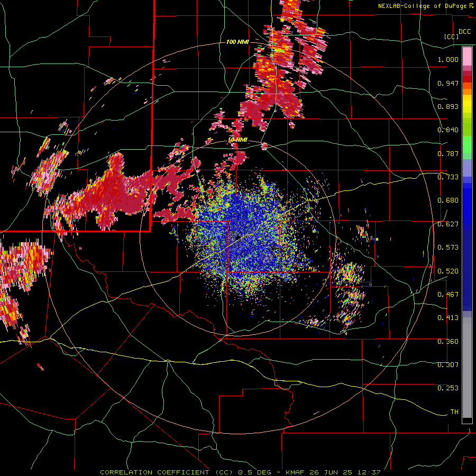Click the NEXLAB-College of DuPage title text
This screenshot has height=476, width=476.
point(423,6)
